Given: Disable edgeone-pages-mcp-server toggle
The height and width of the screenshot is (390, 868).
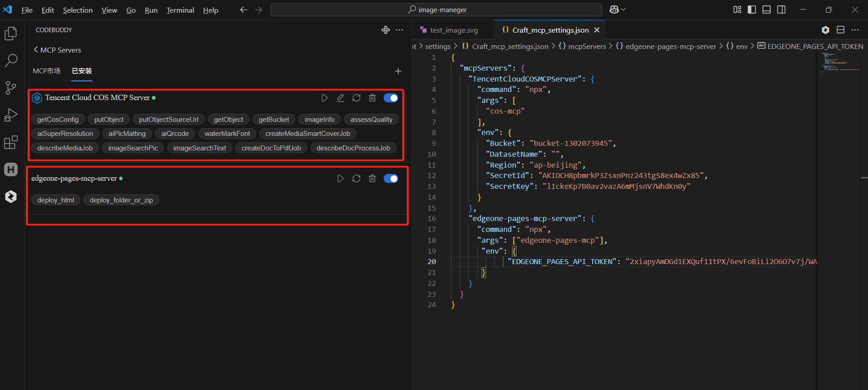Looking at the screenshot, I should pyautogui.click(x=391, y=178).
